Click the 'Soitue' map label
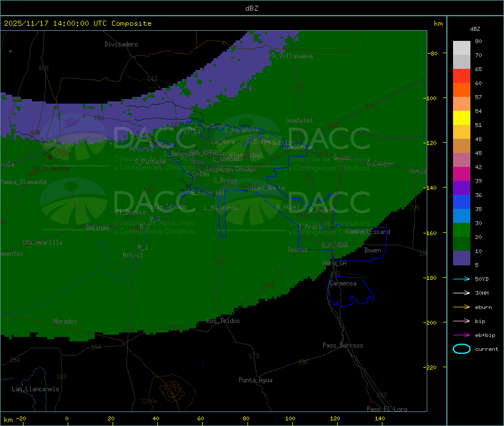 tap(297, 250)
